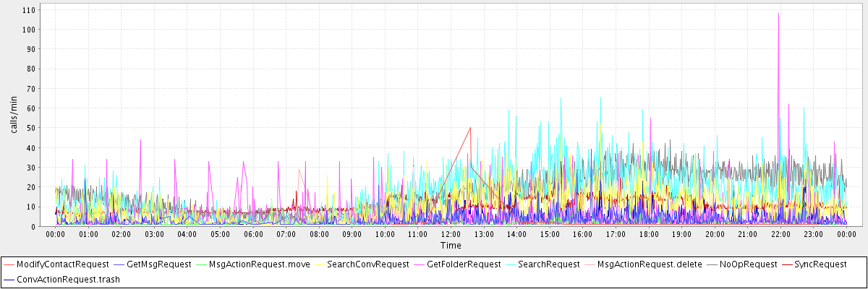The height and width of the screenshot is (289, 868).
Task: Click the magenta GetFolderRequest spike peak above 100
Action: click(x=778, y=14)
